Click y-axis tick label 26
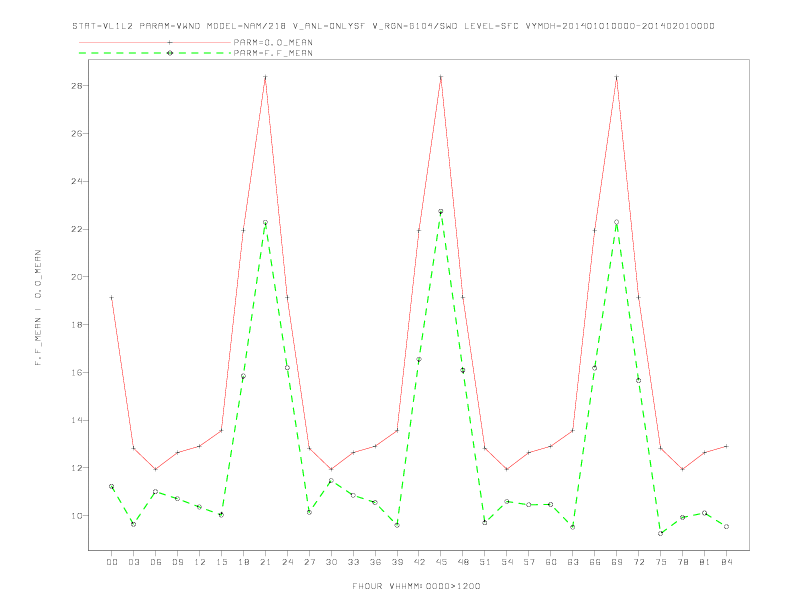 [x=77, y=134]
